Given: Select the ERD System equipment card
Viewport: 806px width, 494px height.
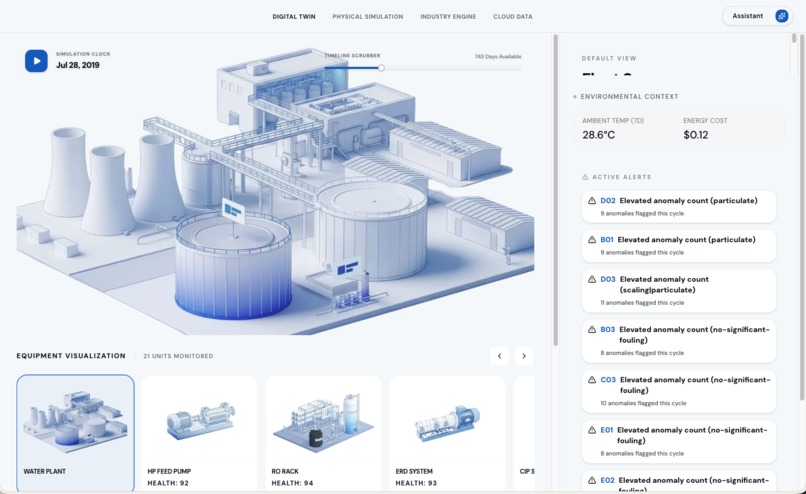Looking at the screenshot, I should tap(448, 433).
